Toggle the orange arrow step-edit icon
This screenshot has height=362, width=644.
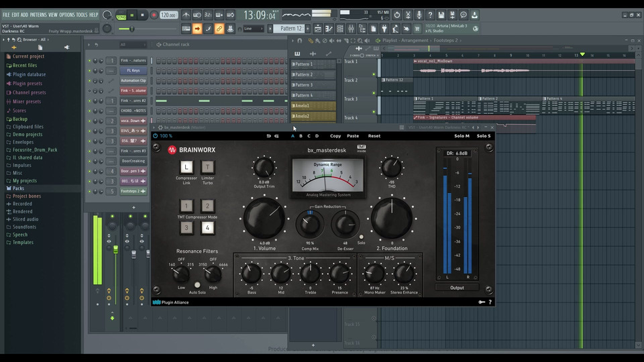pyautogui.click(x=197, y=29)
